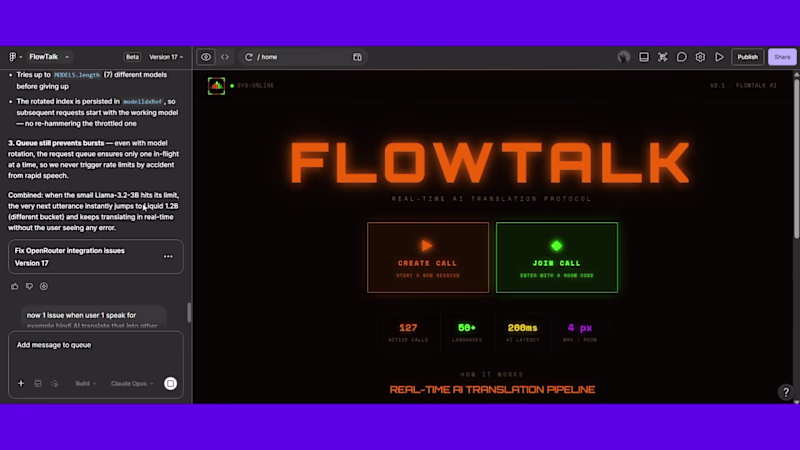Click the 127 active calls stat
800x450 pixels.
tap(408, 332)
